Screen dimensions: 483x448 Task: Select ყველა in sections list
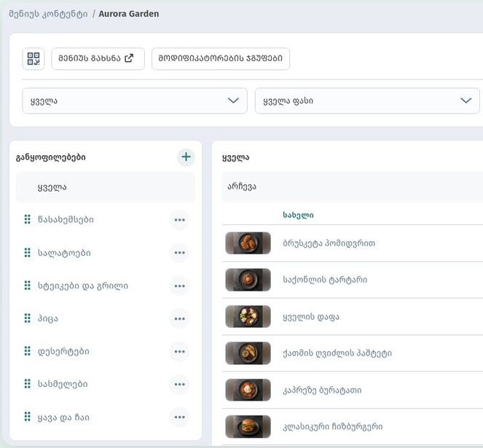click(x=106, y=187)
